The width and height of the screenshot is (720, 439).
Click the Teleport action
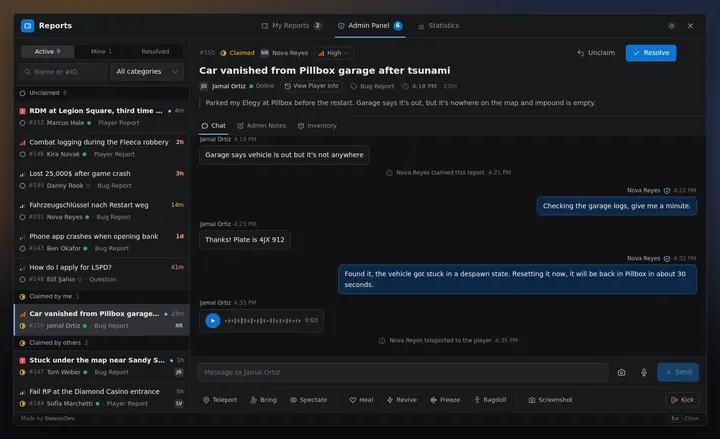coord(220,400)
